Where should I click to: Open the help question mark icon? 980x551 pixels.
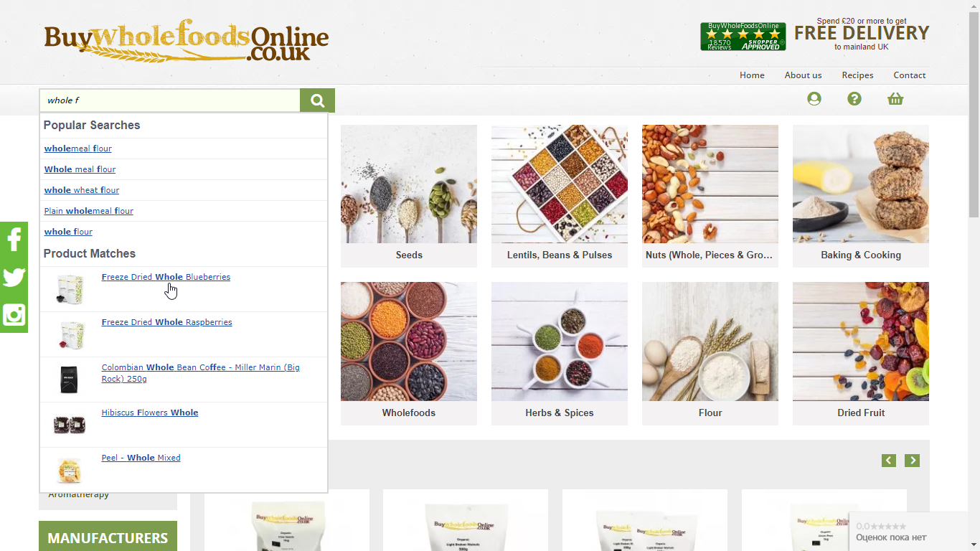click(x=854, y=99)
